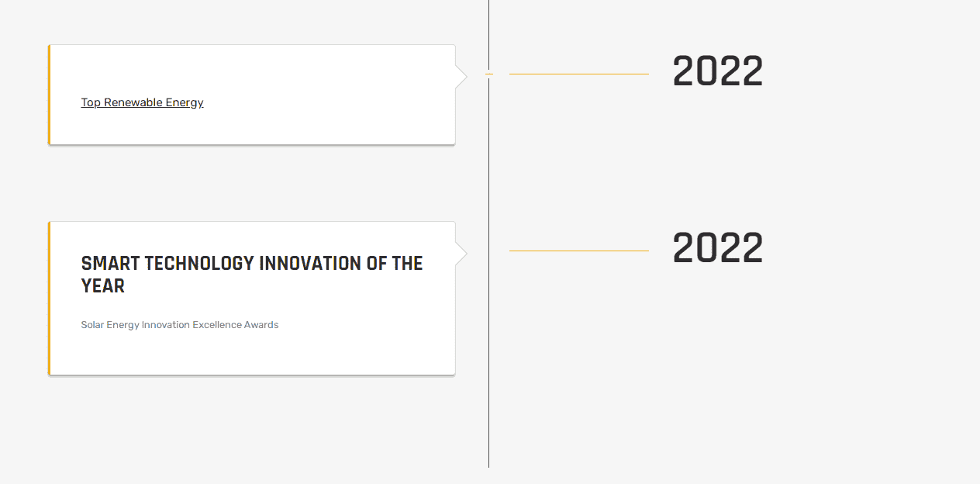Click the yellow accent bar on the top card
This screenshot has width=980, height=484.
click(x=49, y=95)
